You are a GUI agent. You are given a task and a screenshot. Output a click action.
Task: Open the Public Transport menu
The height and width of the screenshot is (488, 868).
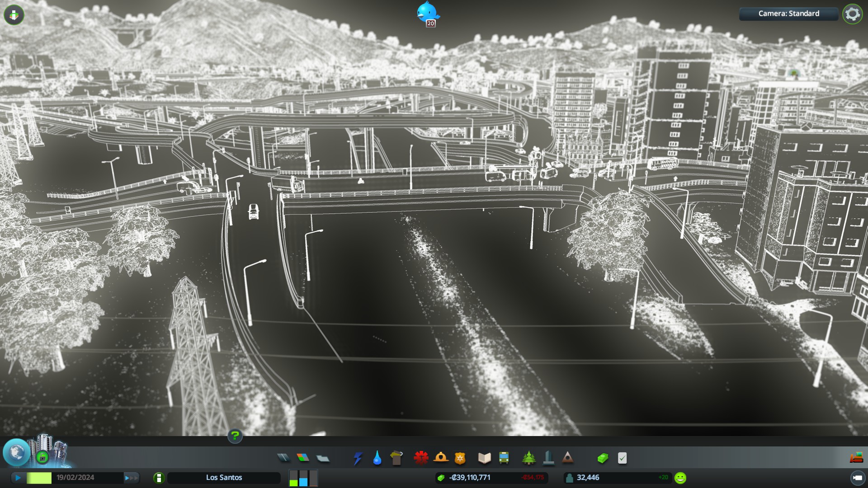(x=504, y=458)
